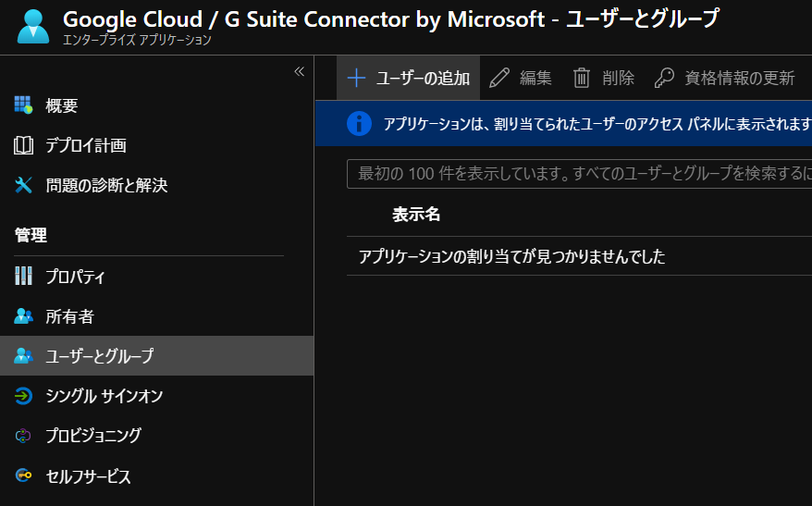Click the 問題の診断と解決 wrench icon
This screenshot has width=812, height=506.
[23, 185]
